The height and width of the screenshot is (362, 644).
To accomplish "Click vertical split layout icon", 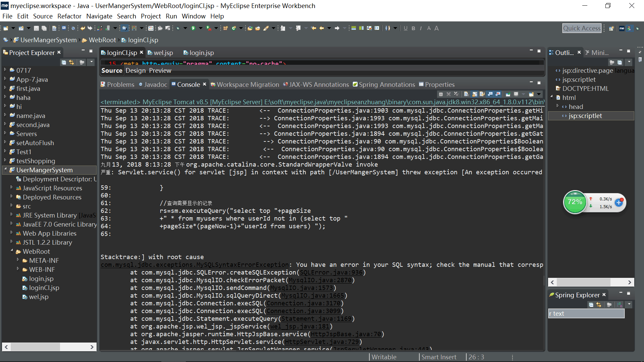I will click(361, 28).
